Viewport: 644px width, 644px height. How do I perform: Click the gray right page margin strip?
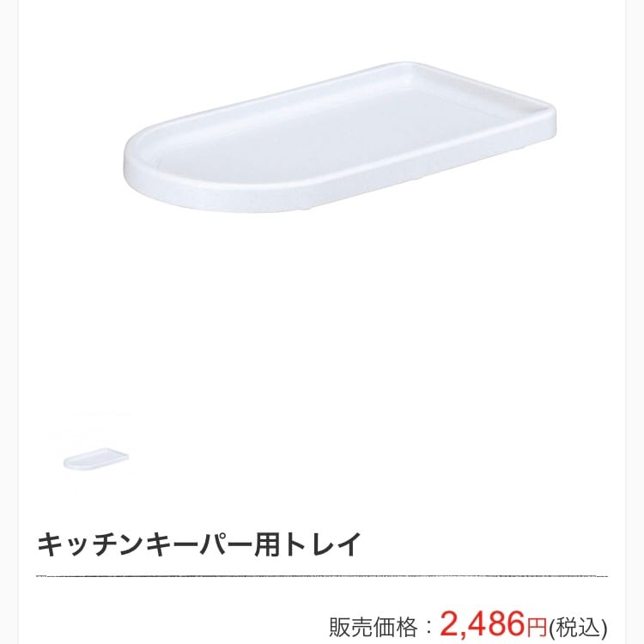[x=635, y=322]
